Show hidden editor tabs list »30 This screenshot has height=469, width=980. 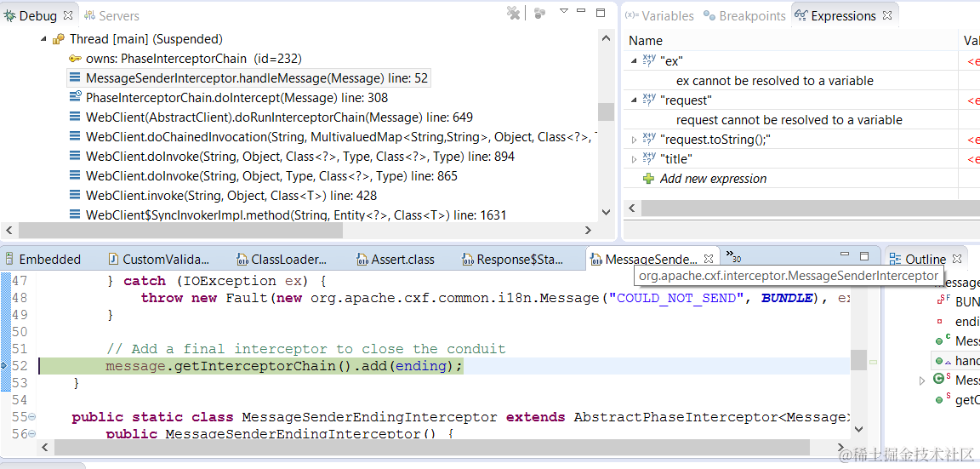pos(732,256)
